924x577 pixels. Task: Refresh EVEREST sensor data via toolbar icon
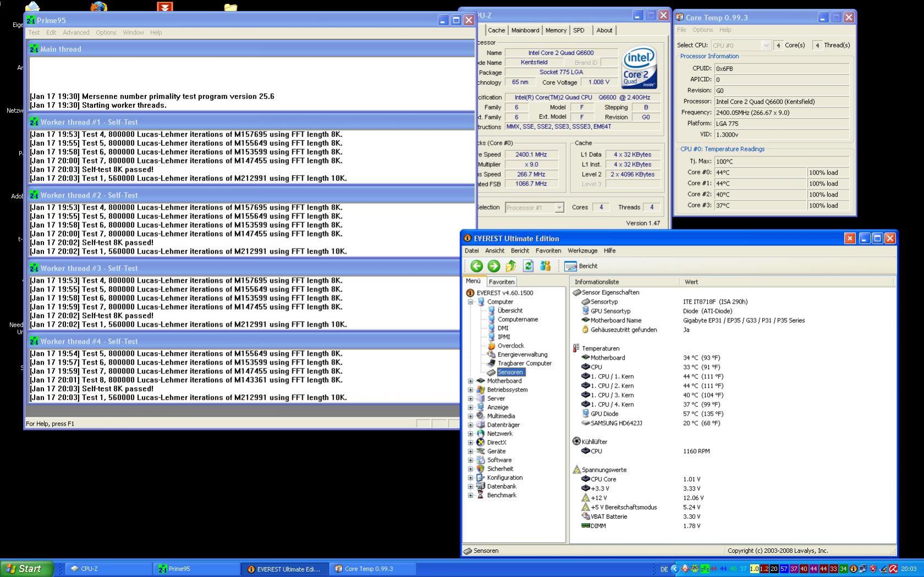(528, 266)
